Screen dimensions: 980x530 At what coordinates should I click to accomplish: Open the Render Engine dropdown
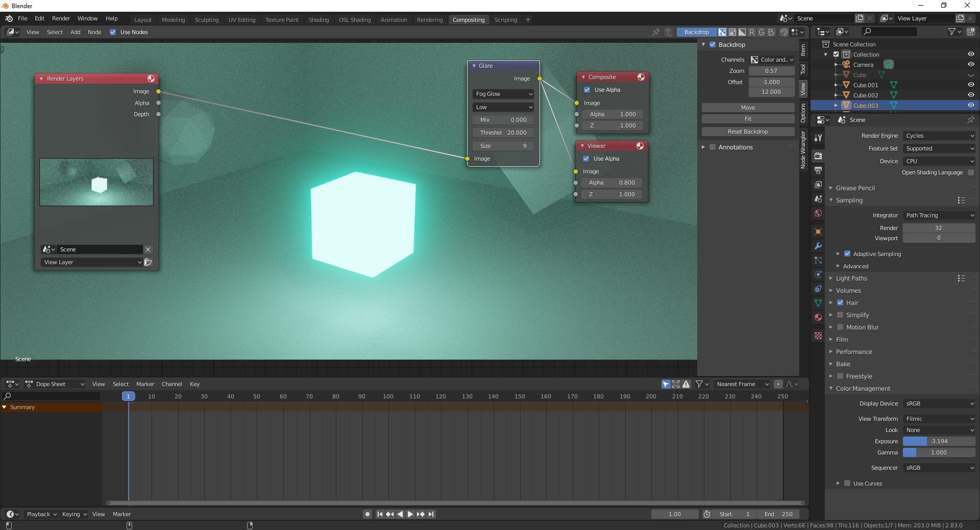coord(939,136)
